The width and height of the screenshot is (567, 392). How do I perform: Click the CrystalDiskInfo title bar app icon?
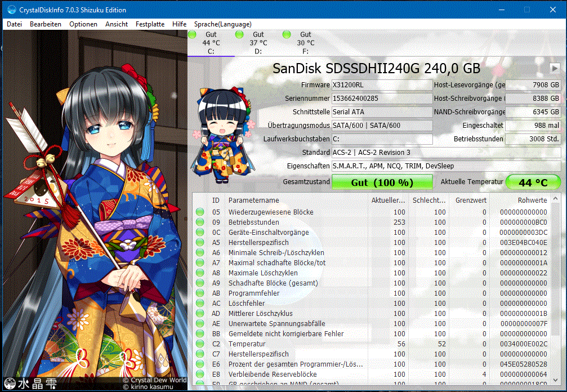12,10
